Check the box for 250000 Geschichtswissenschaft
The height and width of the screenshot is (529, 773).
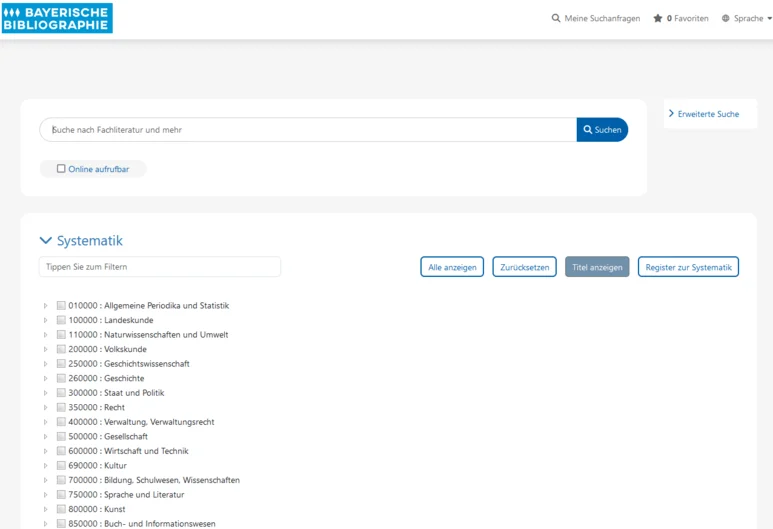click(x=61, y=364)
